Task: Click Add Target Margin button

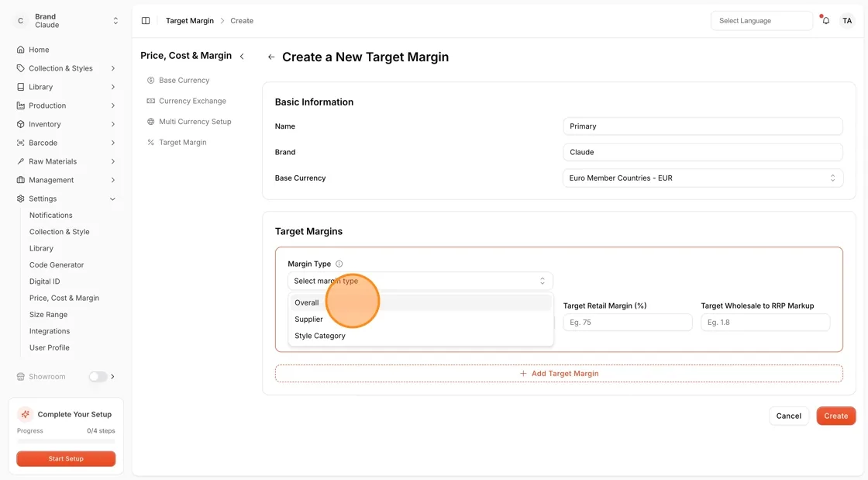Action: [x=559, y=374]
